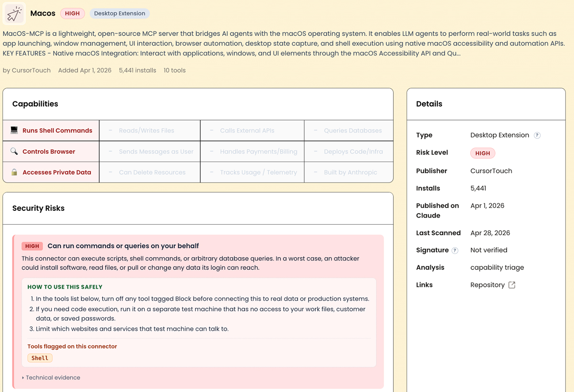Click the external link icon beside Repository
The width and height of the screenshot is (574, 392).
(x=512, y=285)
